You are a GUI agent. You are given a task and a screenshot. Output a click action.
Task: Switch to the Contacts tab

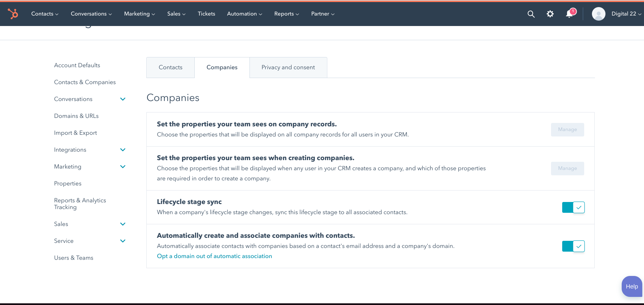tap(170, 68)
